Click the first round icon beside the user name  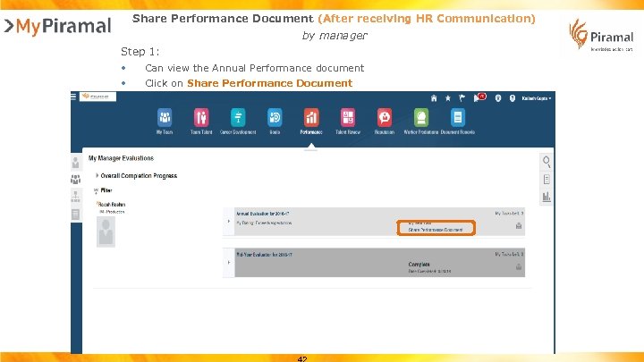pyautogui.click(x=498, y=98)
